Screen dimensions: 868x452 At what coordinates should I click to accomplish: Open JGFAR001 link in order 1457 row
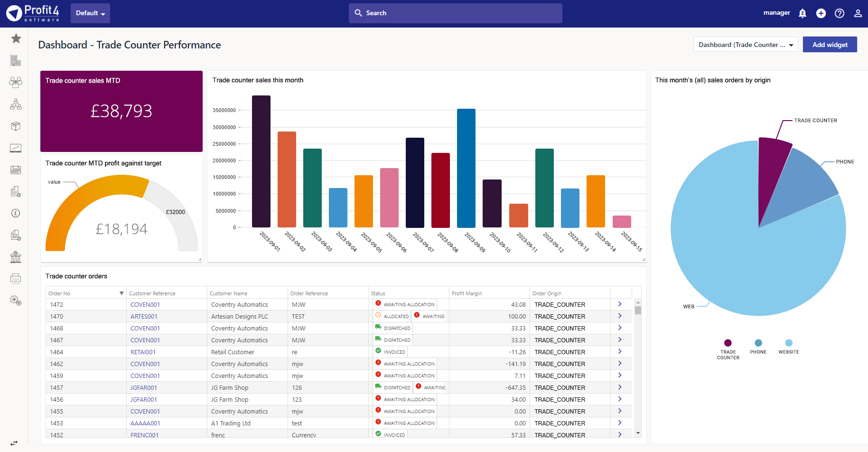144,387
